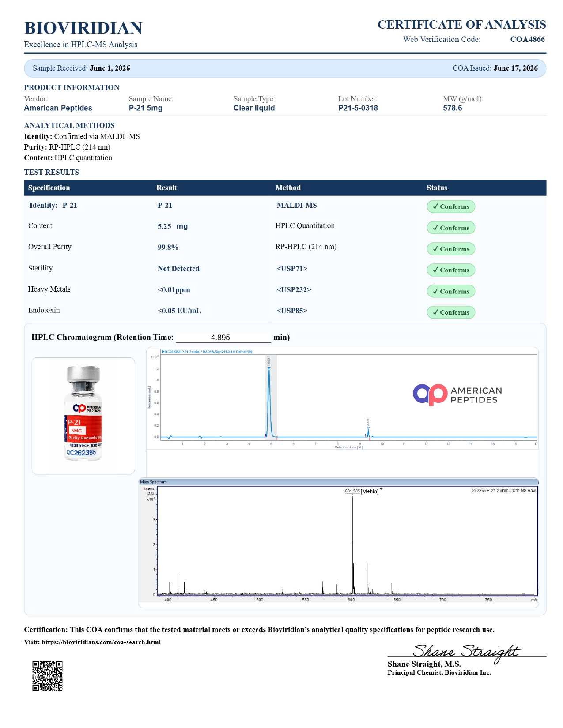This screenshot has width=563, height=728.
Task: Click the content result 5.25 mg
Action: pyautogui.click(x=173, y=226)
